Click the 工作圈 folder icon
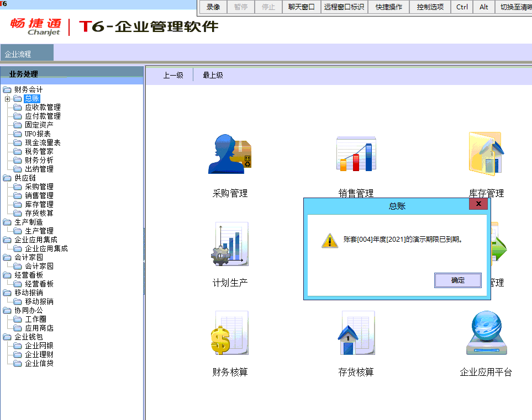This screenshot has width=532, height=420. coord(18,320)
